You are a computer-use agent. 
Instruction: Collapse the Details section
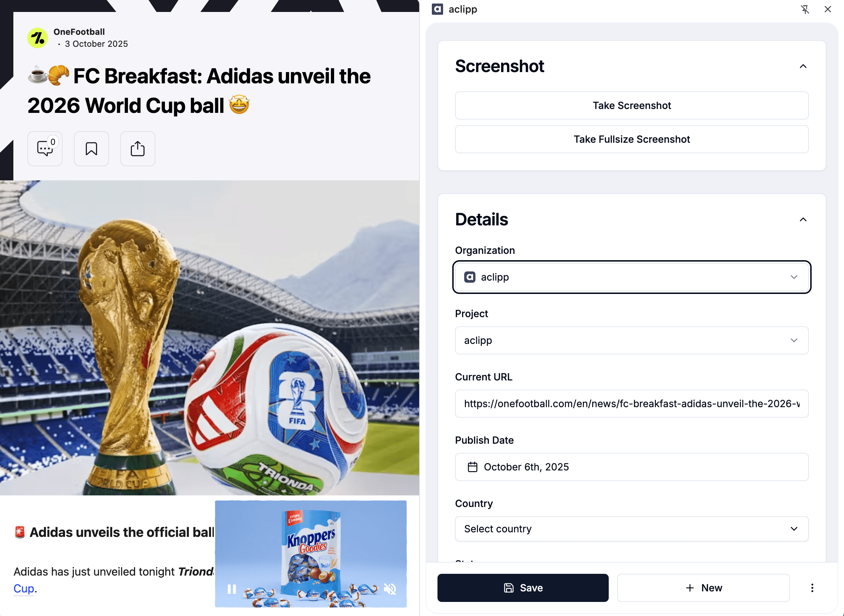tap(803, 220)
